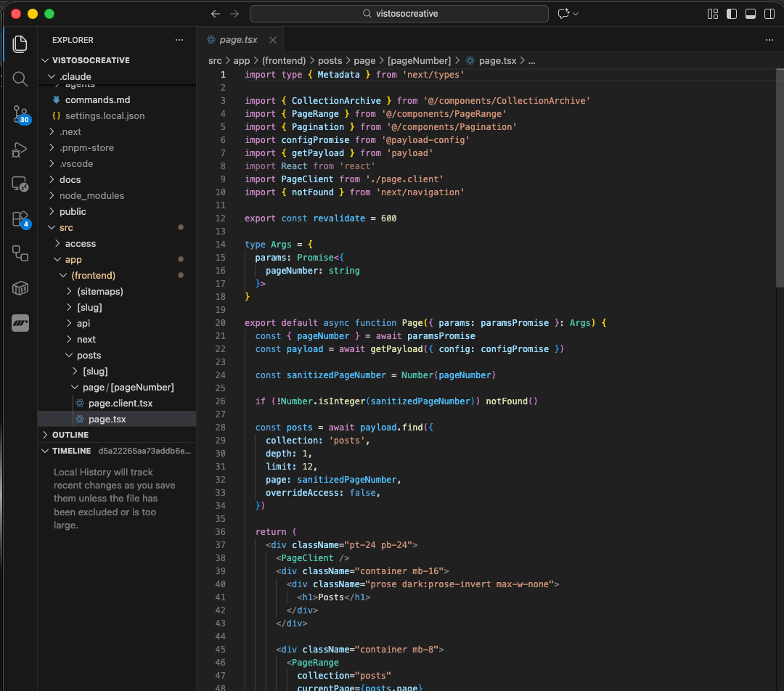Viewport: 784px width, 691px height.
Task: Open the Explorer view in activity bar
Action: pyautogui.click(x=20, y=44)
